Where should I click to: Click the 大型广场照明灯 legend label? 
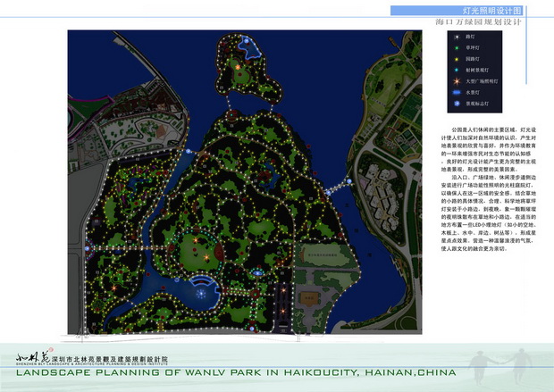[x=483, y=80]
